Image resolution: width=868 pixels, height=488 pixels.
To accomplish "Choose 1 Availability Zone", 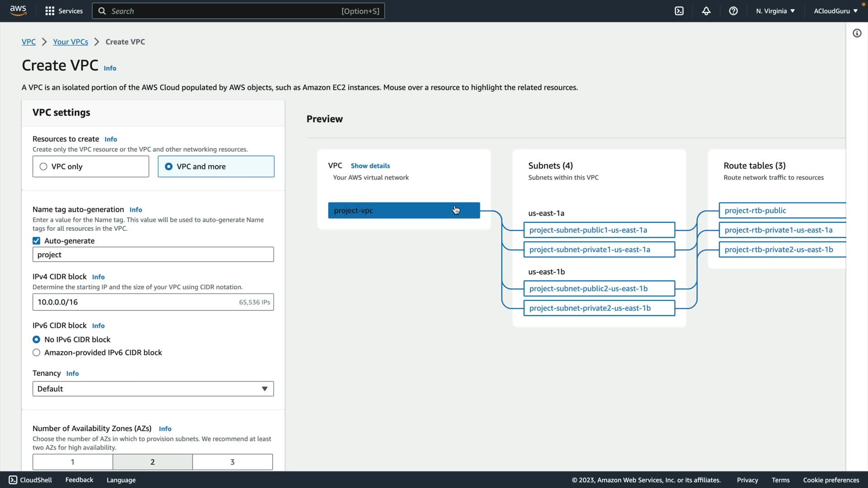I will [x=72, y=462].
